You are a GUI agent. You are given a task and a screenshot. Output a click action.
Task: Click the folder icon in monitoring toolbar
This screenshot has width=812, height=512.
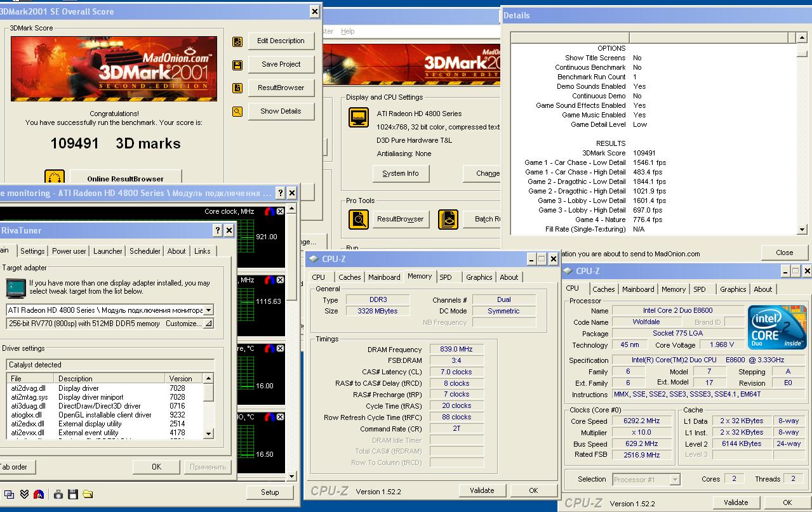click(x=88, y=494)
